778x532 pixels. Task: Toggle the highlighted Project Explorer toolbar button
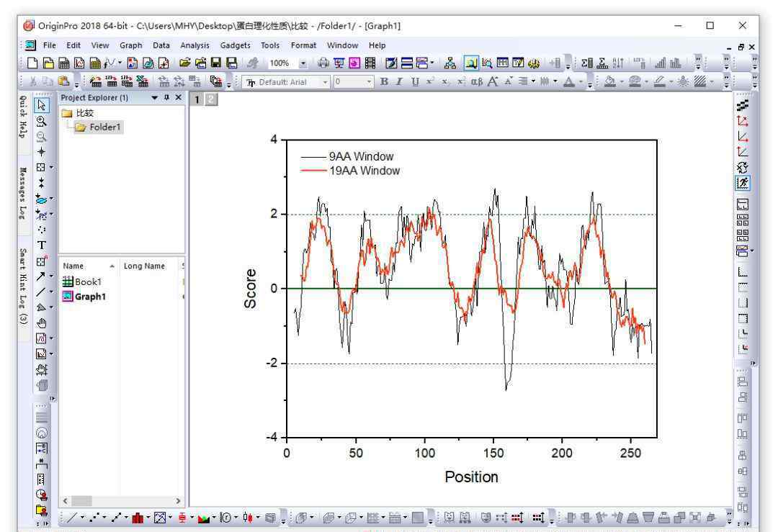471,63
